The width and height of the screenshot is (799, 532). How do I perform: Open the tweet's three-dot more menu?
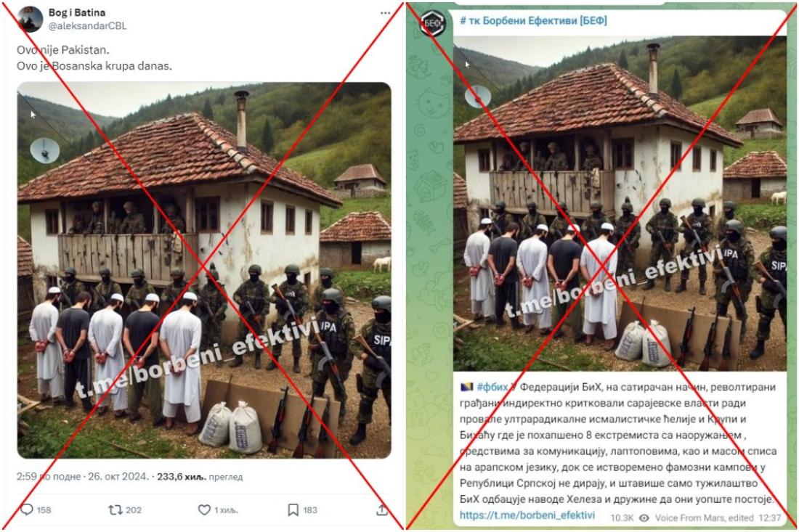(x=385, y=13)
